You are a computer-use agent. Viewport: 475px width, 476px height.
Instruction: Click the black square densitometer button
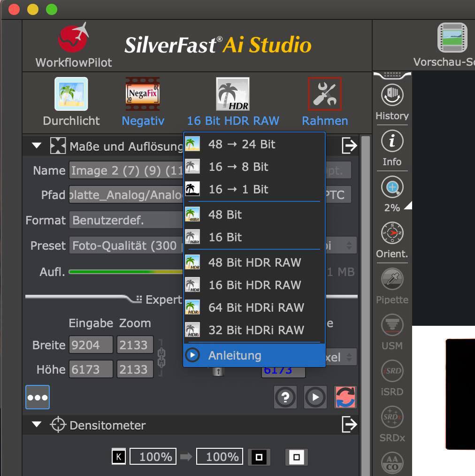[x=259, y=457]
